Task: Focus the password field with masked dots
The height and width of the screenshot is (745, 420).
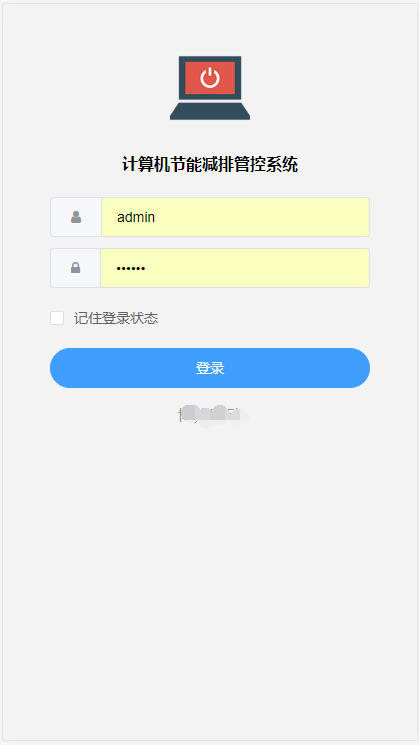Action: click(235, 268)
